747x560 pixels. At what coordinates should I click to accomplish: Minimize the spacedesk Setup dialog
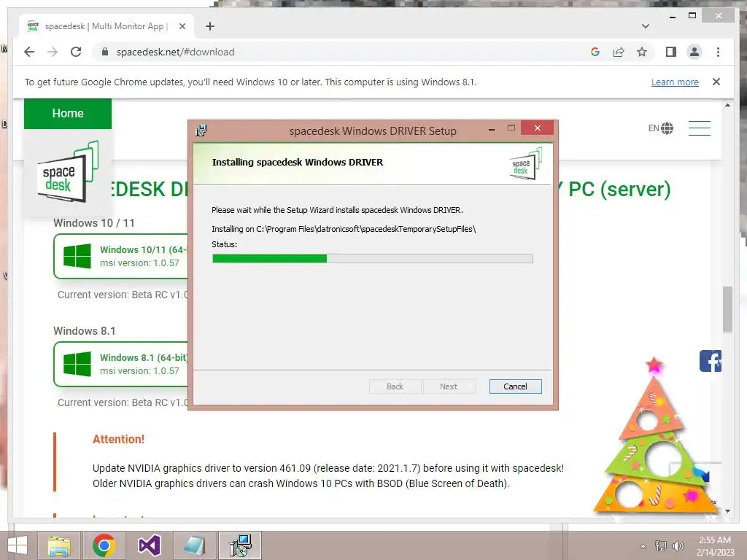click(491, 128)
